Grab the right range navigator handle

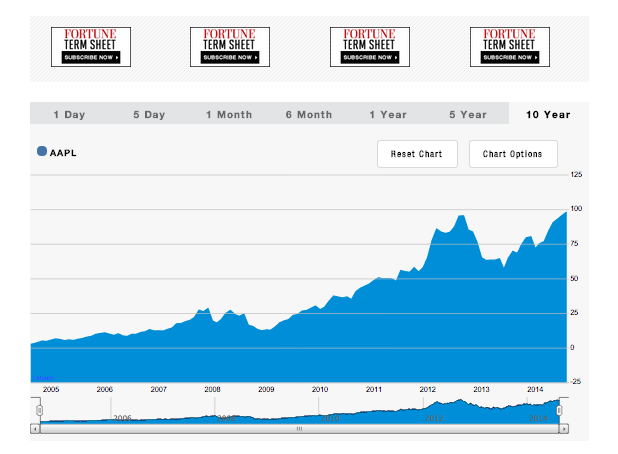tap(559, 410)
